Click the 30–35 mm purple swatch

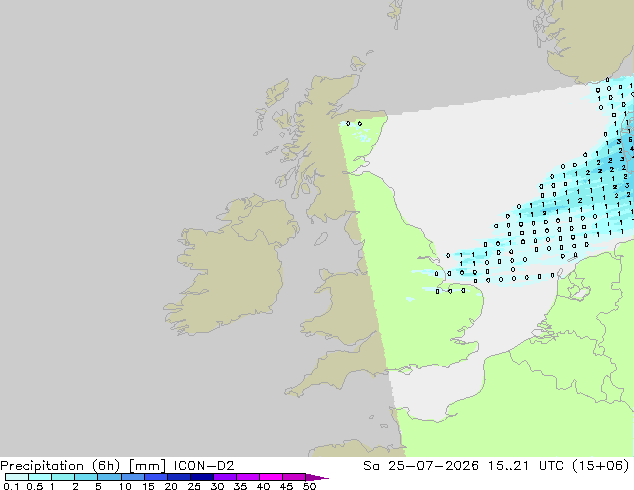coord(224,477)
